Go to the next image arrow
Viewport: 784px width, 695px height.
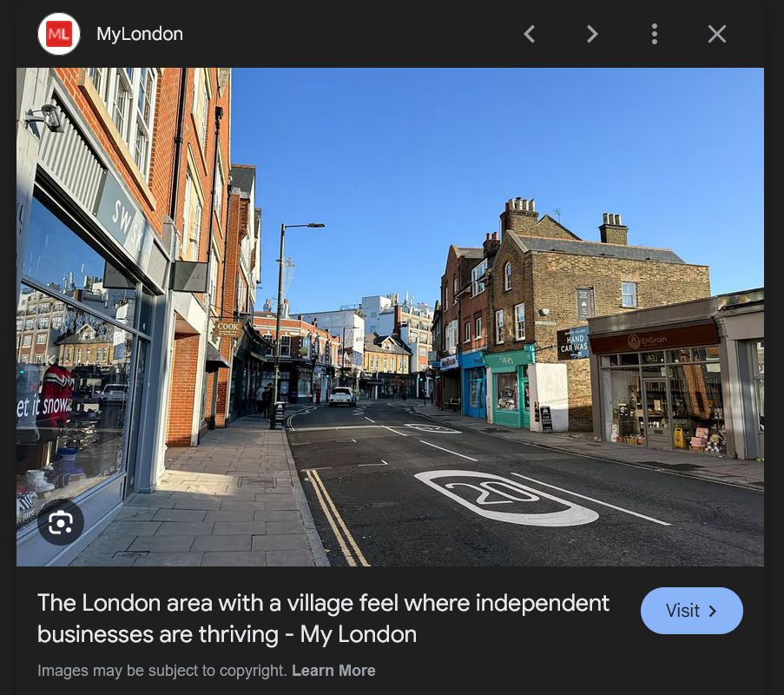coord(592,34)
